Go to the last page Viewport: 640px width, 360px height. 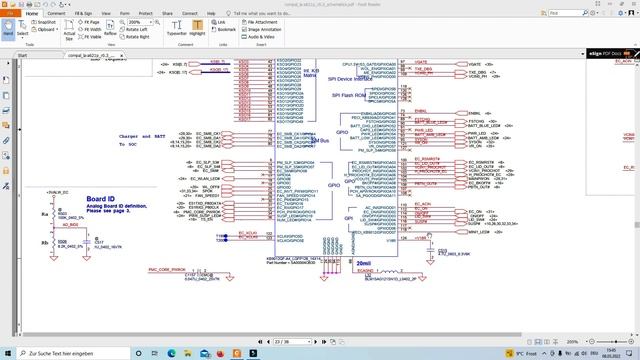(324, 342)
